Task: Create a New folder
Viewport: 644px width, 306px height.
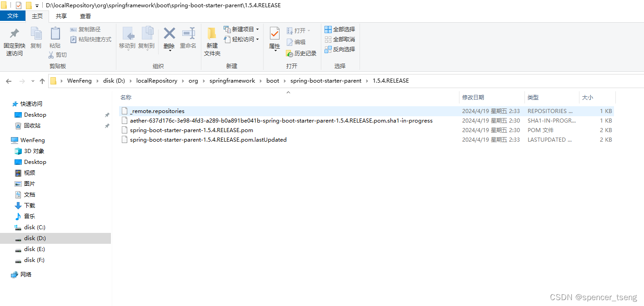Action: click(212, 42)
